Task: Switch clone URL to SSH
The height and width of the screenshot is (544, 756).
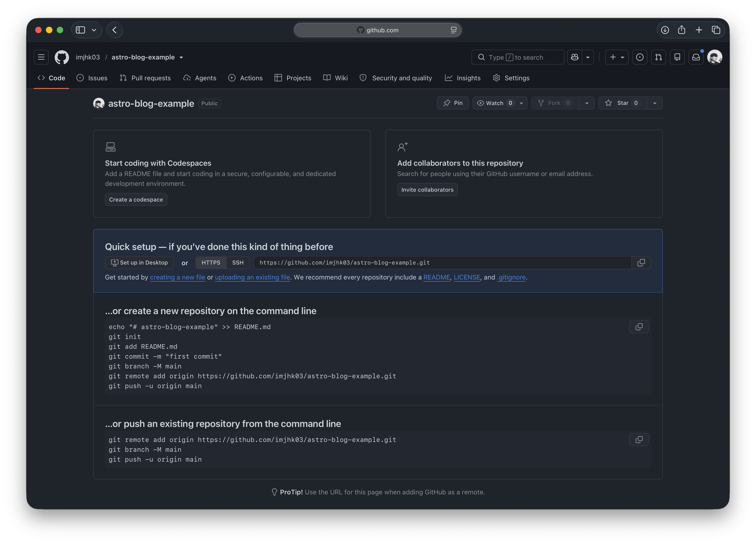Action: 238,262
